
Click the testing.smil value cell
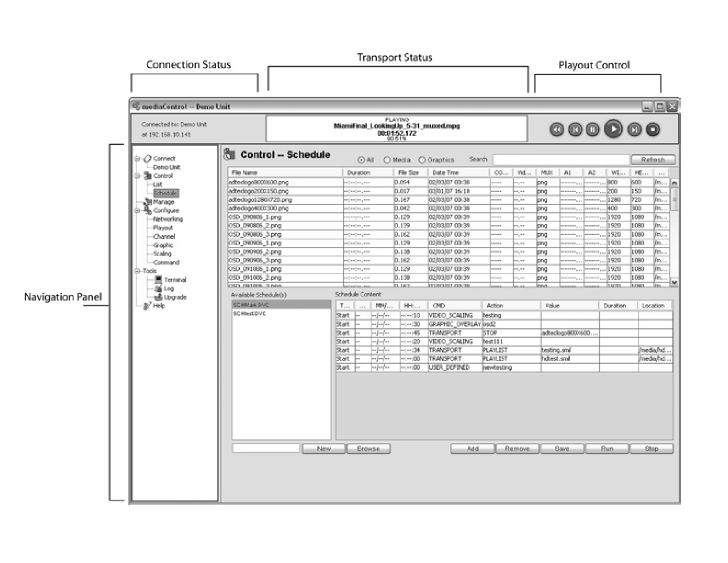(x=570, y=350)
